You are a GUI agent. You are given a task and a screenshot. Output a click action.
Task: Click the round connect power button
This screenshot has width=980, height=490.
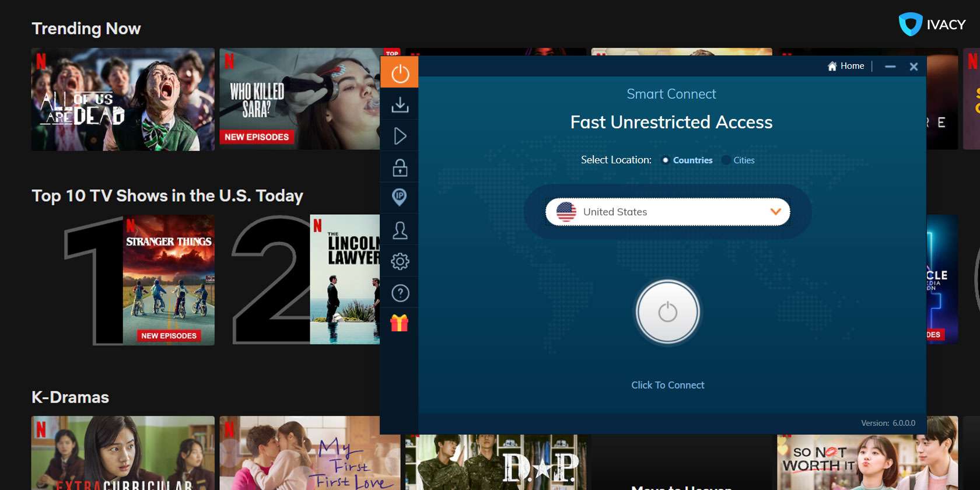point(667,312)
